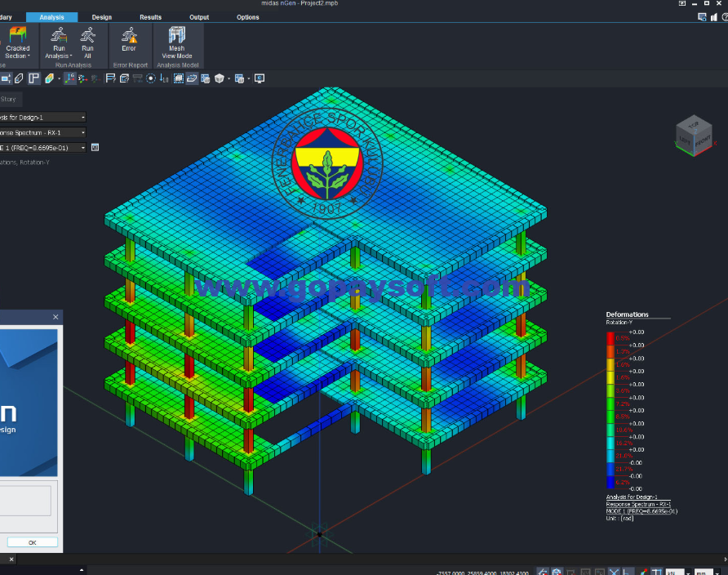The image size is (728, 575).
Task: Close the bottom panel with X
Action: pos(11,559)
